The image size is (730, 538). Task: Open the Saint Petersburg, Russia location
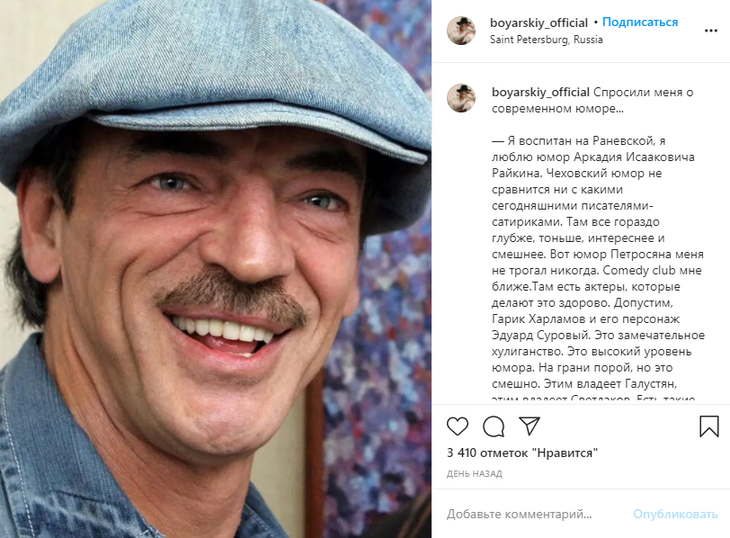[546, 40]
